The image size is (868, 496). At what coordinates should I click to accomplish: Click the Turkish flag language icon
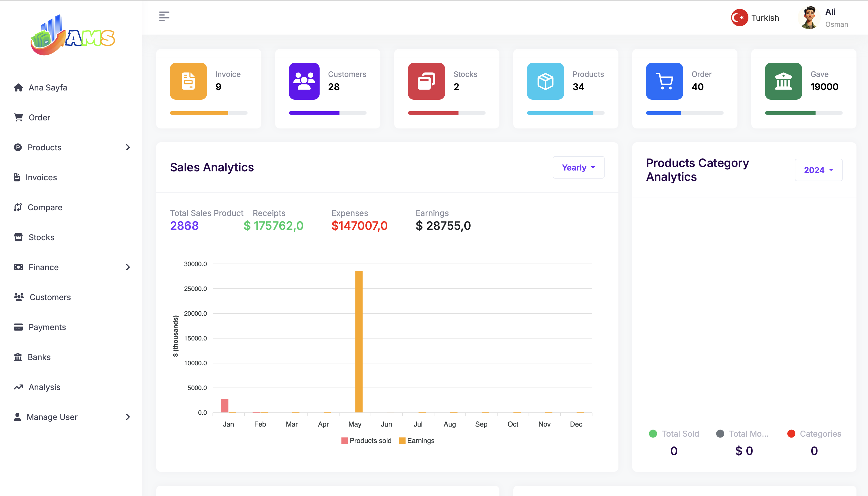(x=739, y=18)
